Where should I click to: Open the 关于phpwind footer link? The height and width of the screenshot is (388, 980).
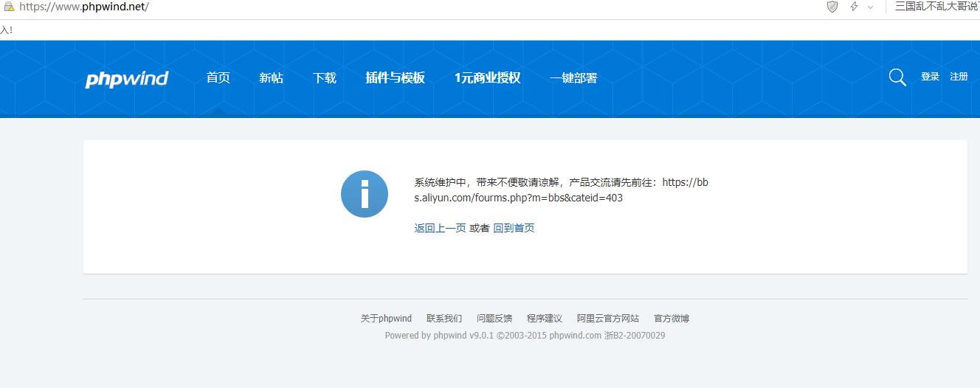386,319
